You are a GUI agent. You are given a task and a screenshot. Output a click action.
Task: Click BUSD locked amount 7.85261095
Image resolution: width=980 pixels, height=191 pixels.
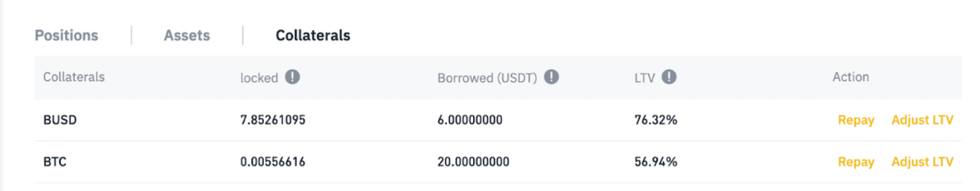pos(273,120)
